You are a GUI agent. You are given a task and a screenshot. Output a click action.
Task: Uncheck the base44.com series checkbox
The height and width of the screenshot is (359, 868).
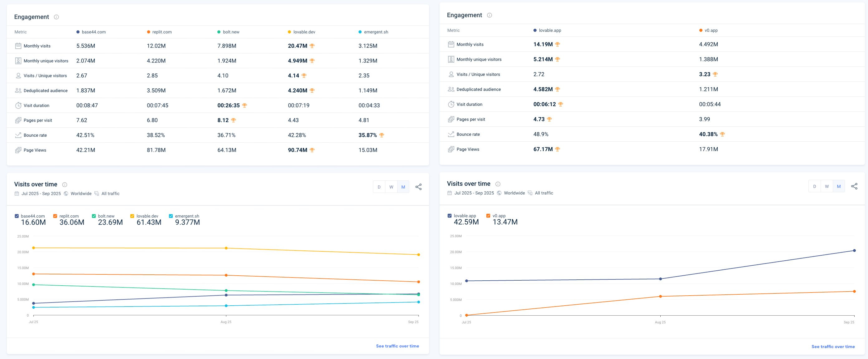[x=17, y=216]
